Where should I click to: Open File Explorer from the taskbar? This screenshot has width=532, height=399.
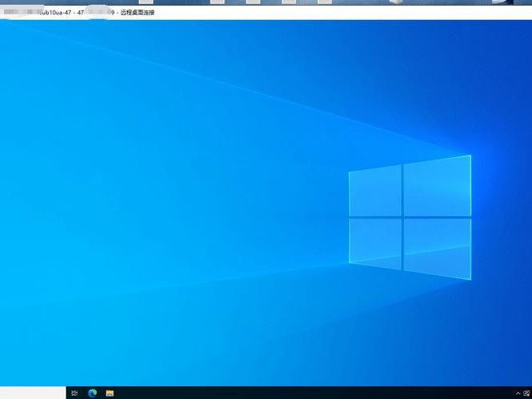pos(109,393)
